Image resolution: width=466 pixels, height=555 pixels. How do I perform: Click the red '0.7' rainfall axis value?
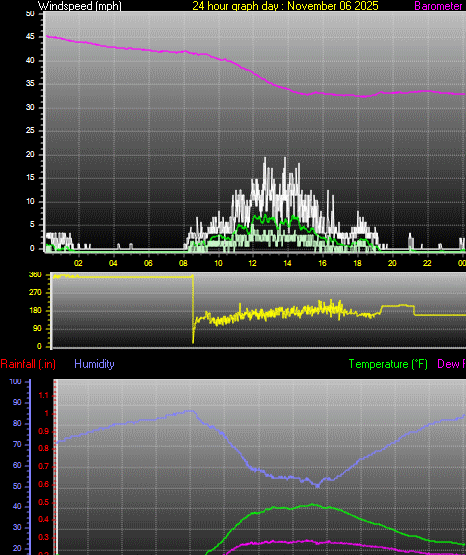(x=44, y=467)
